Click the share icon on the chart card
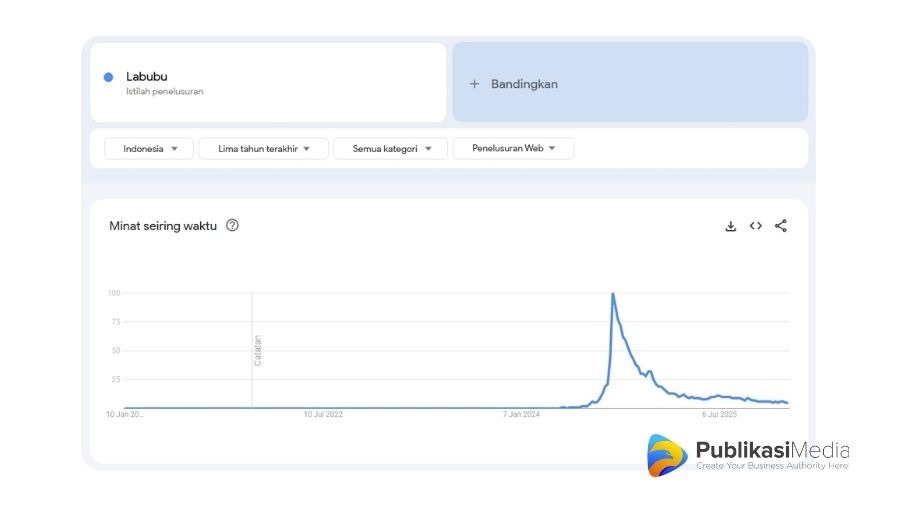Screen dimensions: 900x506 pos(781,226)
